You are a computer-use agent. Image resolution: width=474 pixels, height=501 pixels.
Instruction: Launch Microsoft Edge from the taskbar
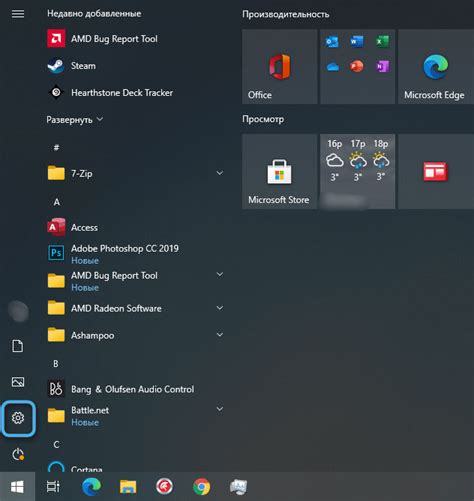[x=91, y=487]
